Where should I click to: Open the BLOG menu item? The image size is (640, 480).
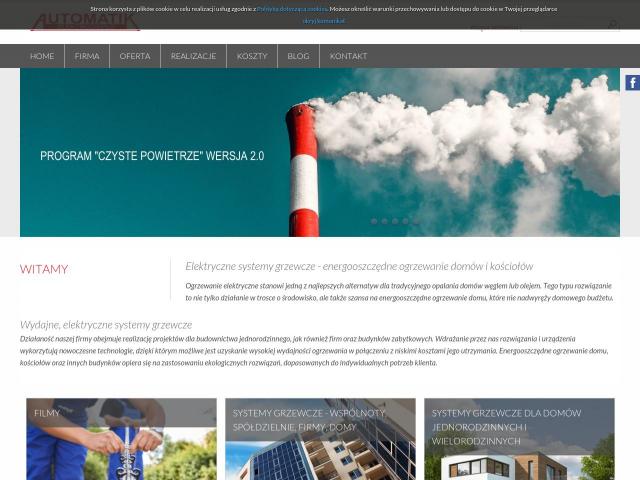point(298,56)
